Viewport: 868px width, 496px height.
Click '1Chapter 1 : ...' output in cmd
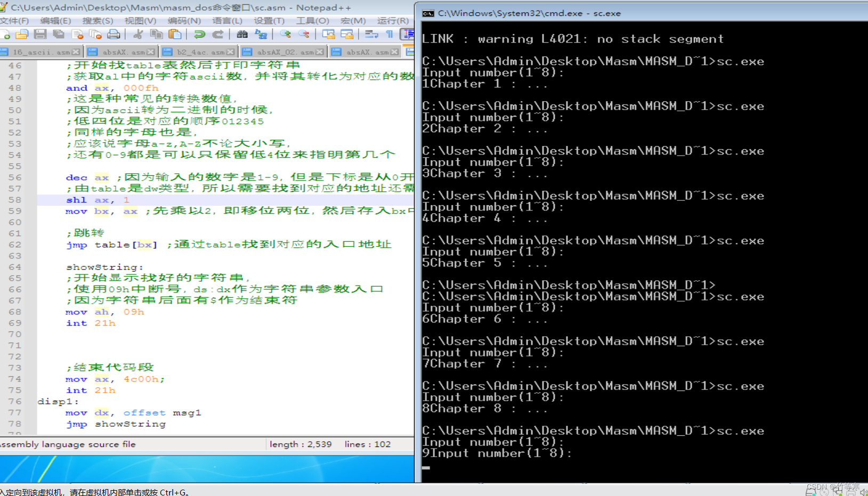pyautogui.click(x=485, y=84)
